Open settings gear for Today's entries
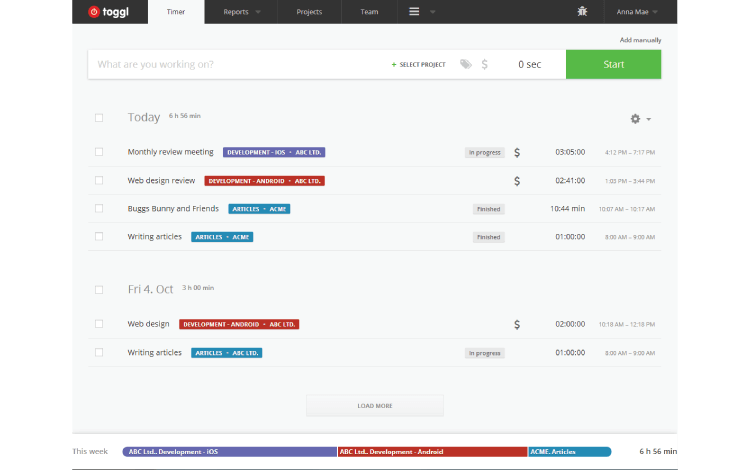This screenshot has width=750, height=470. click(x=635, y=118)
